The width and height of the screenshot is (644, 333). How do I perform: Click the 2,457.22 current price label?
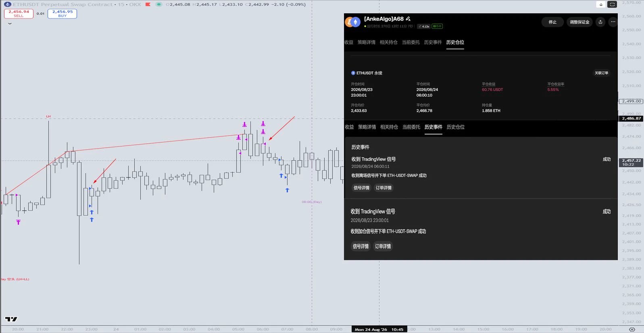[x=631, y=162]
